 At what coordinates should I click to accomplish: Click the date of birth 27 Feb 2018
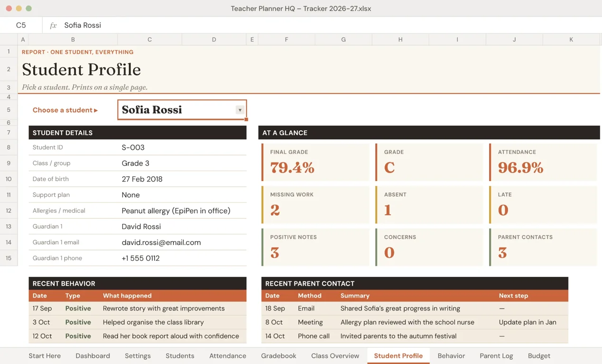(x=142, y=179)
